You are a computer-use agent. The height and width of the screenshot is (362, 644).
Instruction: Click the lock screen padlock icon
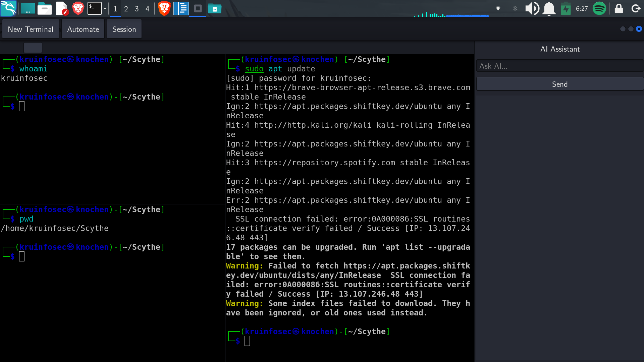[x=619, y=8]
